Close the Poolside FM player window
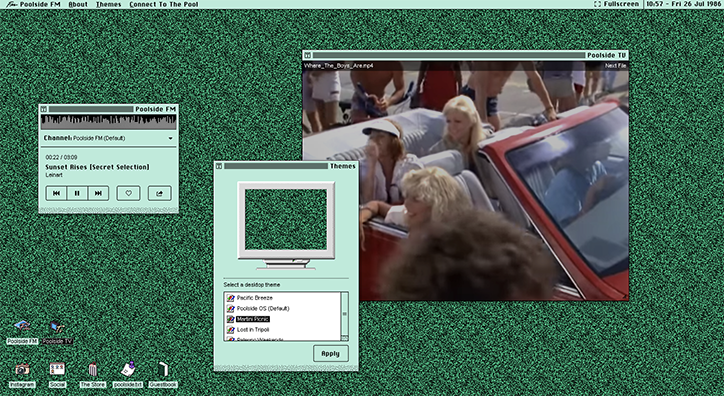Viewport: 724px width, 396px height. [44, 109]
